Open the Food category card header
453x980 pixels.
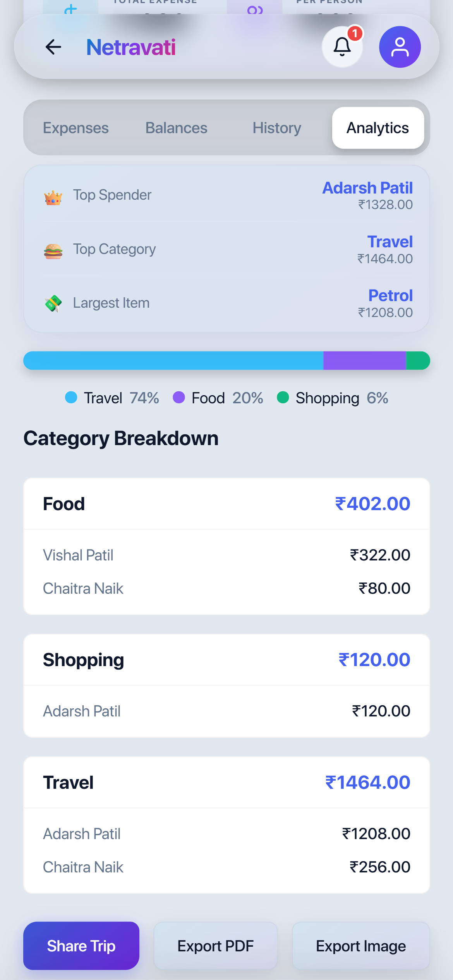click(x=226, y=504)
